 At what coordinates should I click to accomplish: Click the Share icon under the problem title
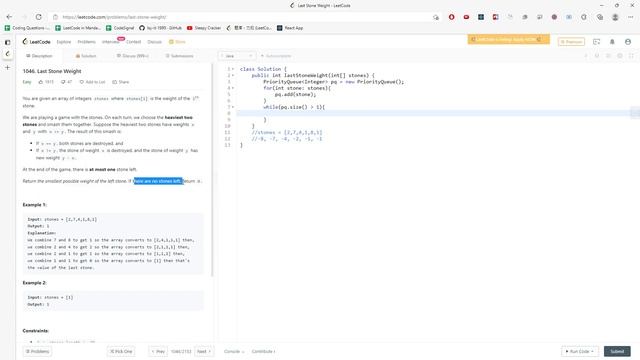click(x=115, y=82)
